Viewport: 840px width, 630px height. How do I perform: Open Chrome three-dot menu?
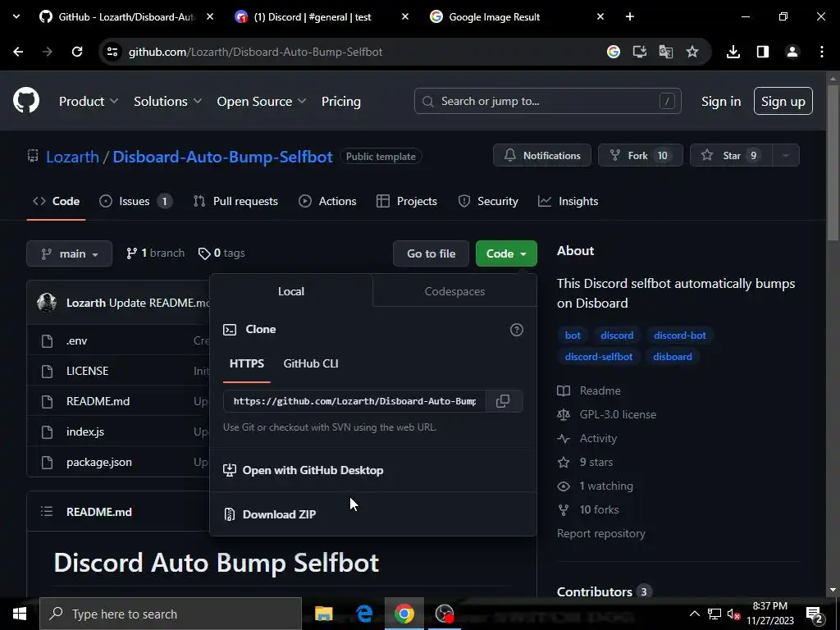click(822, 52)
